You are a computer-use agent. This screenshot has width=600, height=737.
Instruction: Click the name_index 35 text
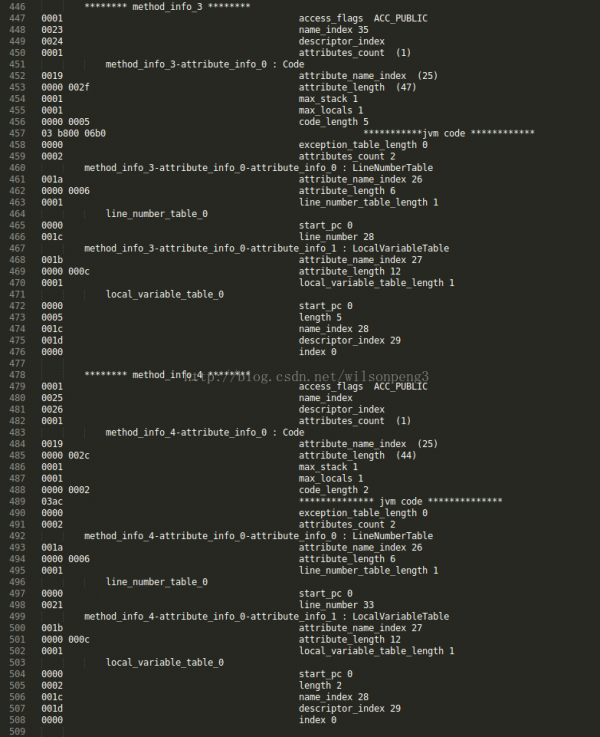(x=334, y=30)
